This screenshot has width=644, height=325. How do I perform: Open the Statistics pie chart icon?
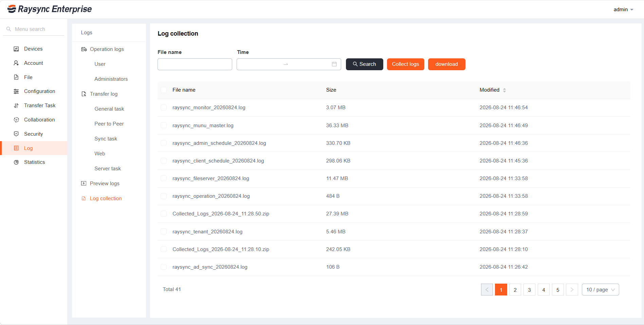[16, 162]
